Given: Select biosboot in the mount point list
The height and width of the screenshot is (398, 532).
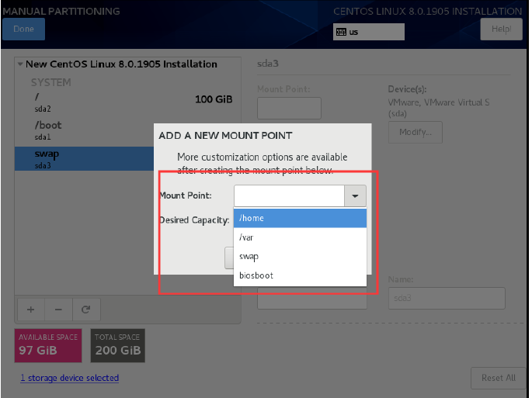Looking at the screenshot, I should (300, 275).
